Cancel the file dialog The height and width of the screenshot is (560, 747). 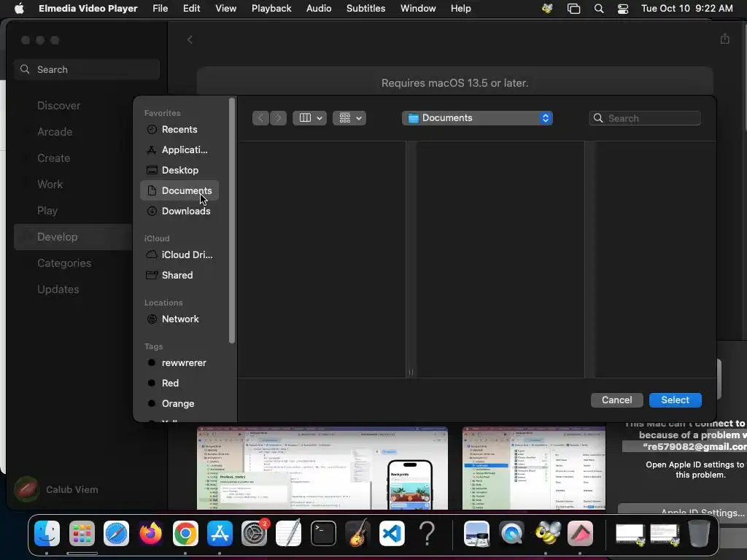[617, 400]
